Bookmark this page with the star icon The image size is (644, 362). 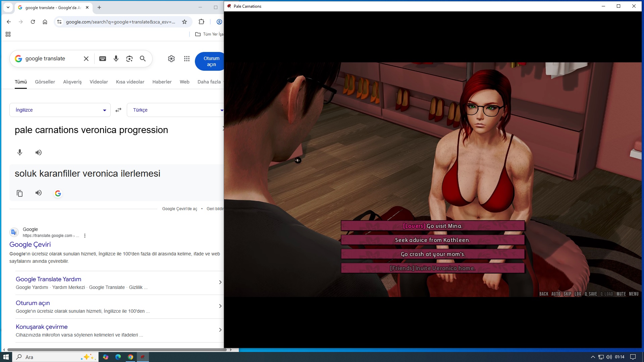coord(184,22)
